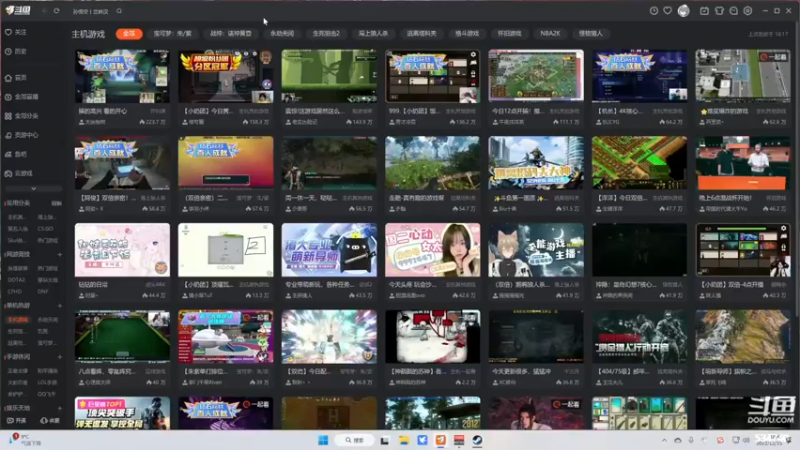Open the 全能游戏主播 stream thumbnail

pos(536,250)
